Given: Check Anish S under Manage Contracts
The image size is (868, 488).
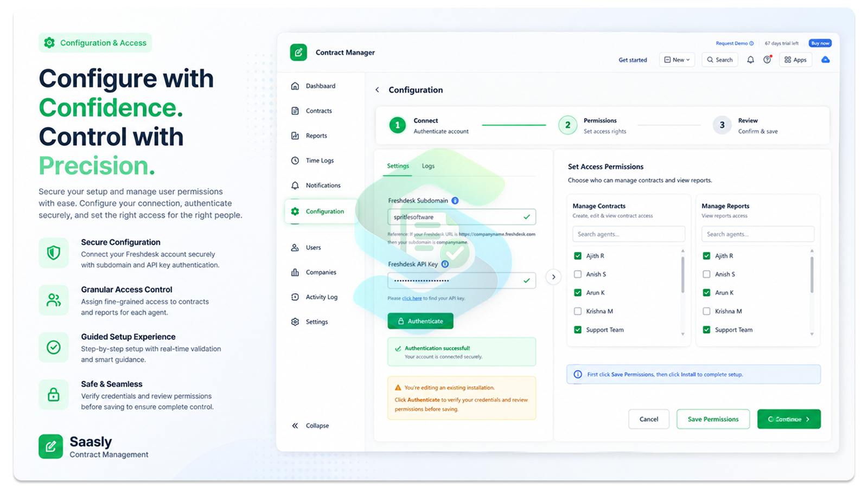Looking at the screenshot, I should point(578,274).
